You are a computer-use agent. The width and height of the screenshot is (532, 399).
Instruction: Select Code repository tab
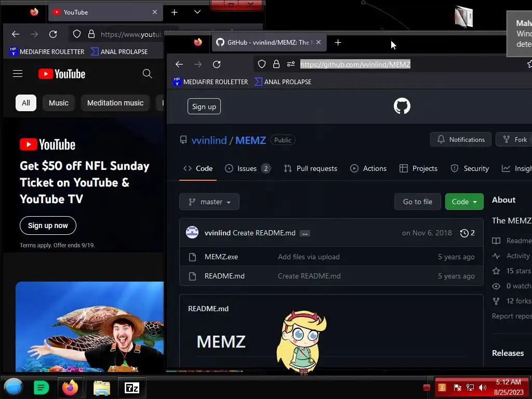198,169
